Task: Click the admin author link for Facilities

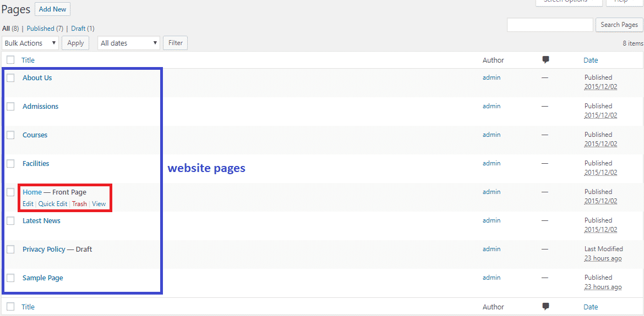Action: (492, 163)
